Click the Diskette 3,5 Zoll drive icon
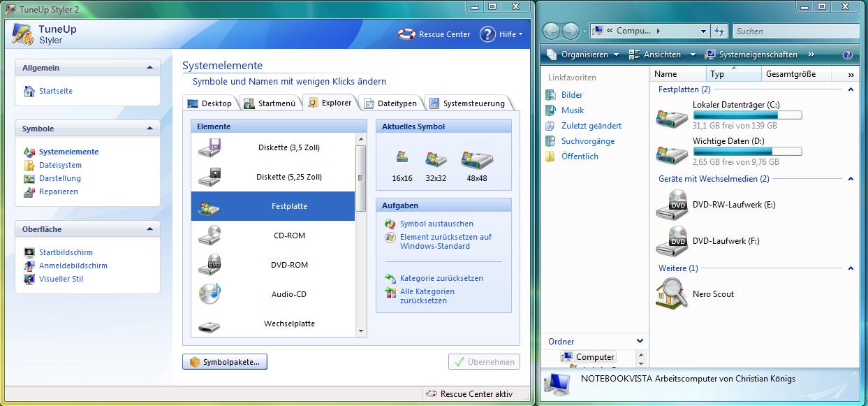The width and height of the screenshot is (868, 406). [x=209, y=147]
